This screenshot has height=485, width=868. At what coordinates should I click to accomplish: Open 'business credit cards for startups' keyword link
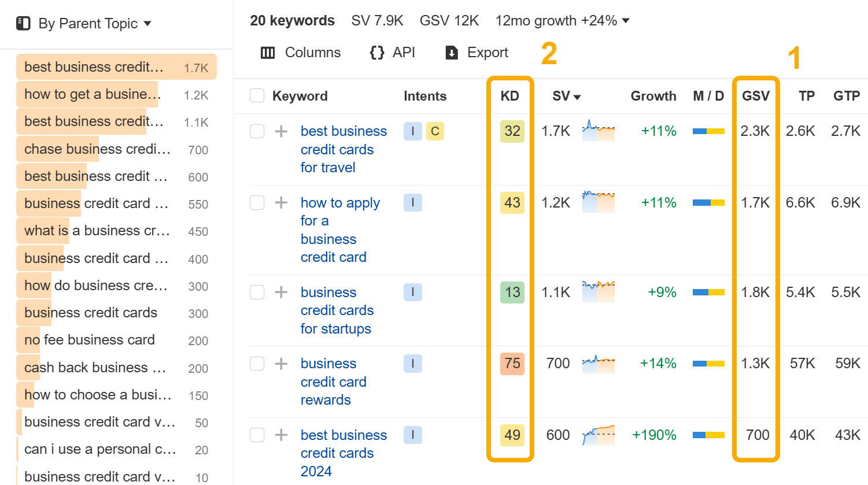click(337, 310)
